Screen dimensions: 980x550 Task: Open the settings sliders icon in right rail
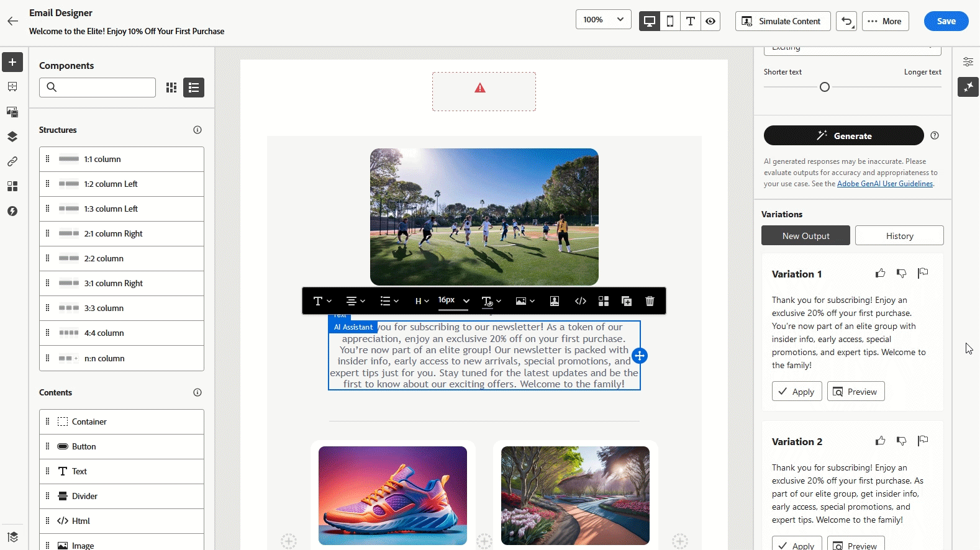(x=968, y=61)
